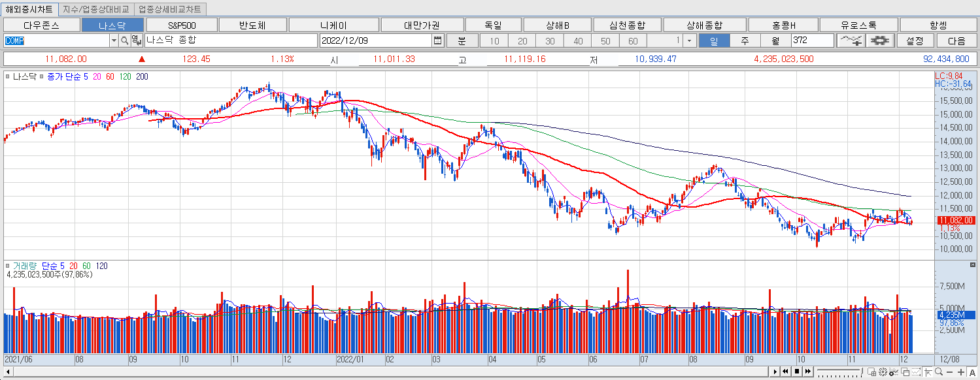Click the date field showing 2022/12/09
980x380 pixels.
[x=376, y=40]
